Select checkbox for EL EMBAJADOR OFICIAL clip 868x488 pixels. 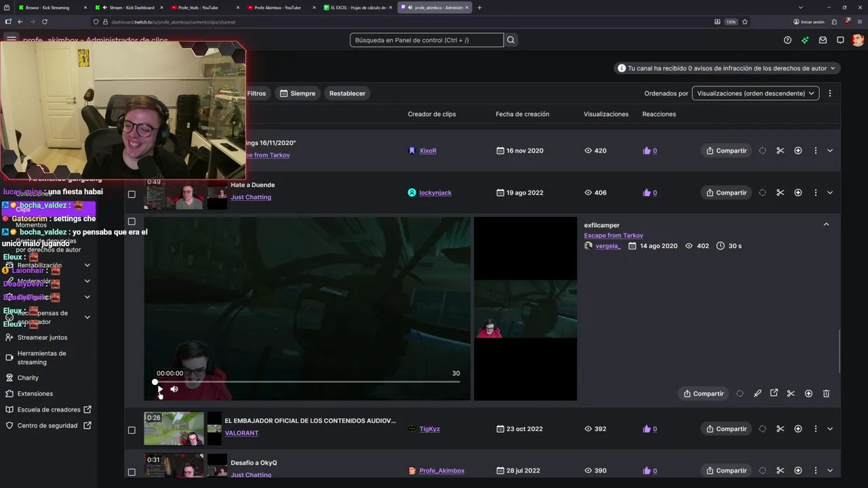click(132, 430)
